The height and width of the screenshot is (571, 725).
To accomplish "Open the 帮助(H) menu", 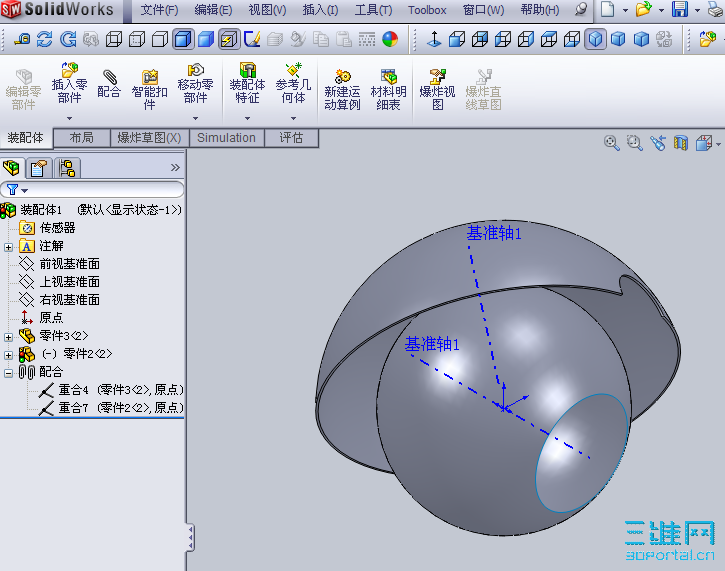I will click(540, 10).
